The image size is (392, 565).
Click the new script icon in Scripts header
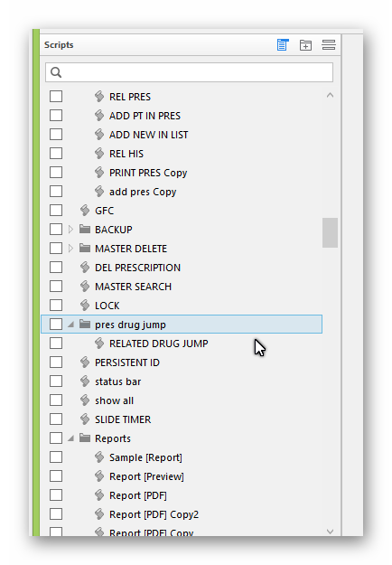(283, 45)
